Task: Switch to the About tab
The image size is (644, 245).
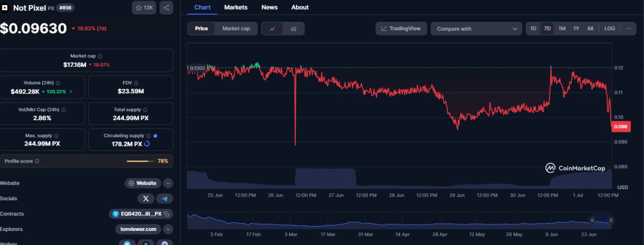Action: click(x=300, y=8)
